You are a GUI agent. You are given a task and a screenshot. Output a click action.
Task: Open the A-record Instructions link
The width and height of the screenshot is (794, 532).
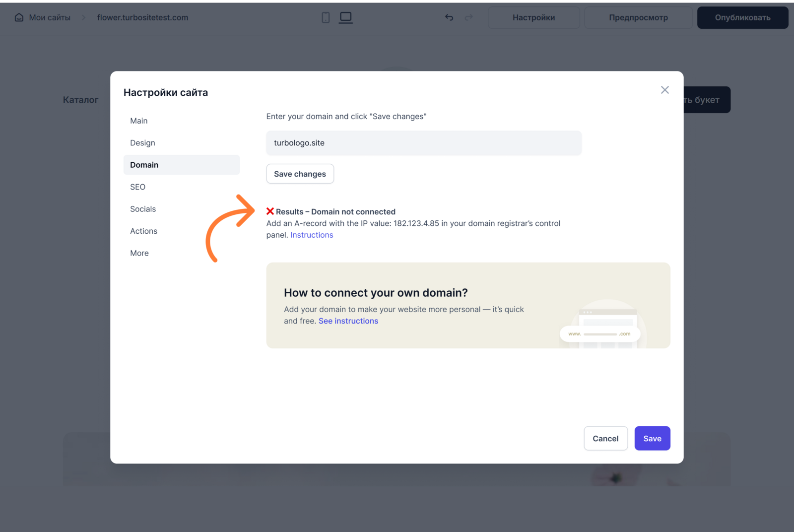(312, 235)
